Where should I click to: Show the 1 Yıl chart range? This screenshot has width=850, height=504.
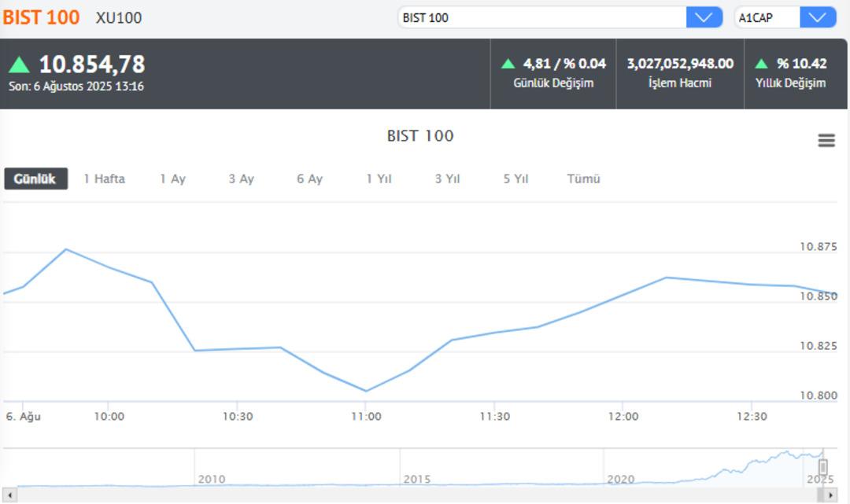click(379, 178)
